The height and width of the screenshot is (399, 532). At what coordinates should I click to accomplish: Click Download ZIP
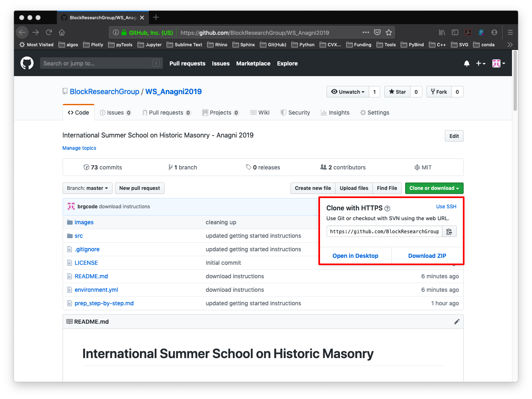[427, 256]
